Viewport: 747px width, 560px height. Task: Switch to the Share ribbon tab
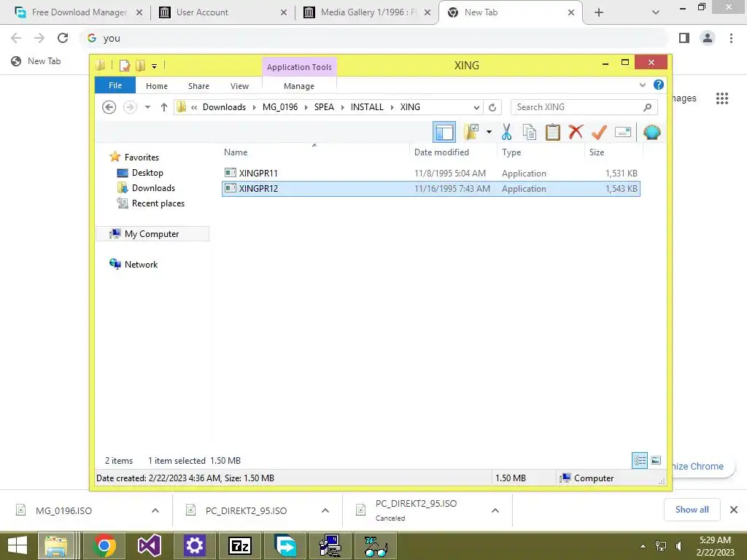pos(198,86)
